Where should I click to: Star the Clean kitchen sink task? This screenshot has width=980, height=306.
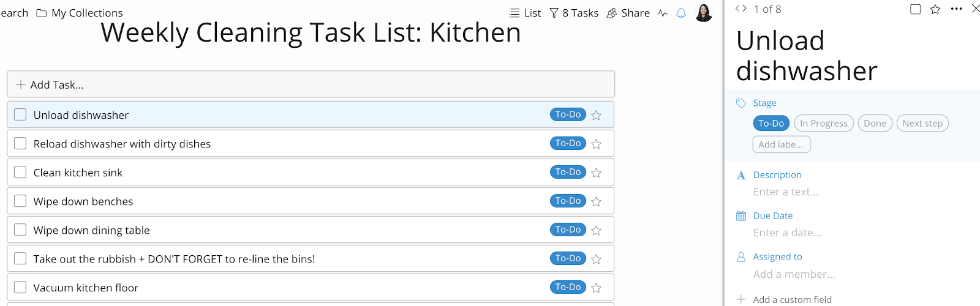point(597,173)
